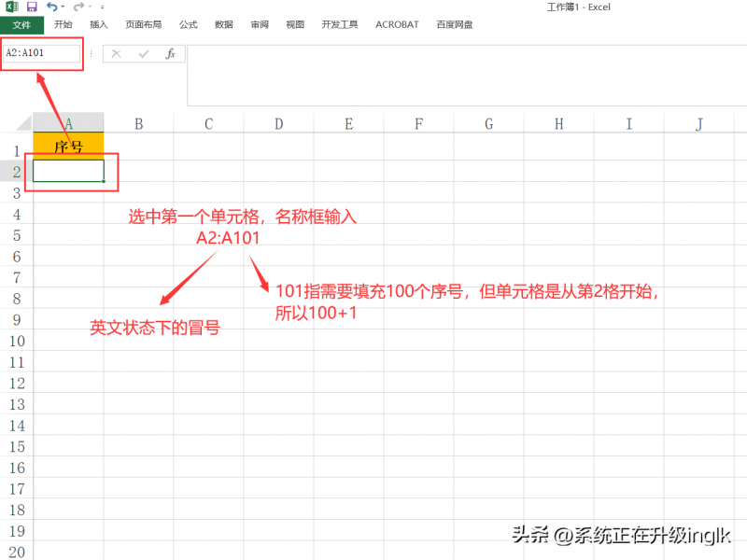Switch to the 插入 ribbon tab
Viewport: 747px width, 560px height.
[99, 24]
